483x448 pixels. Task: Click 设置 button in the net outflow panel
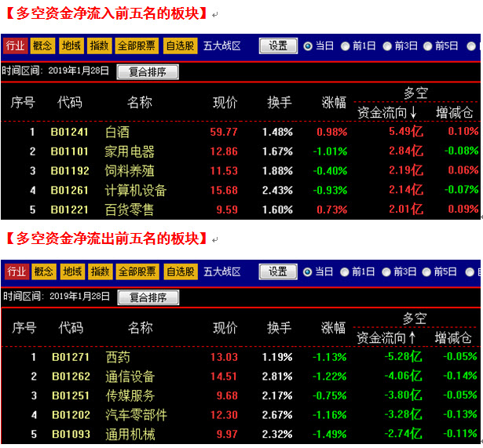278,271
